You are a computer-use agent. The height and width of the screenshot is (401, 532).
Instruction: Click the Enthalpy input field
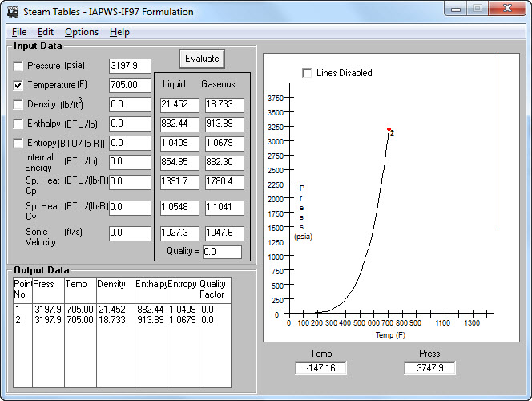(130, 124)
